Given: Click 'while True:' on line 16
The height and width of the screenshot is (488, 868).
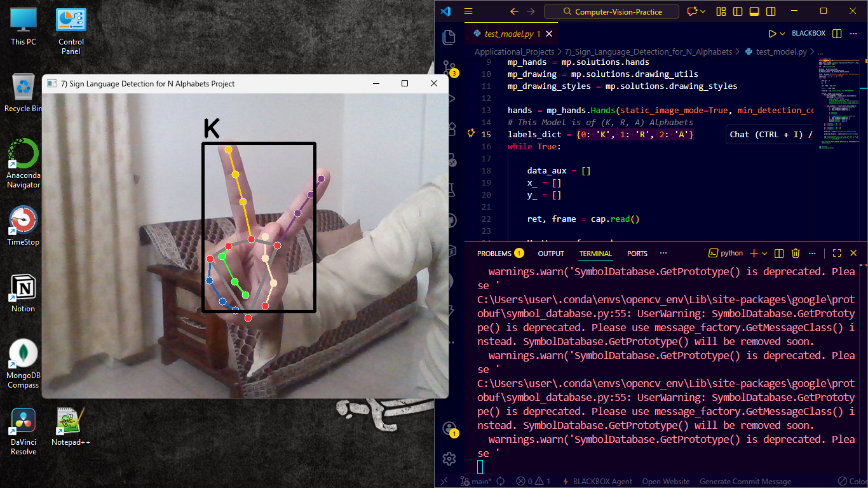Looking at the screenshot, I should tap(534, 146).
